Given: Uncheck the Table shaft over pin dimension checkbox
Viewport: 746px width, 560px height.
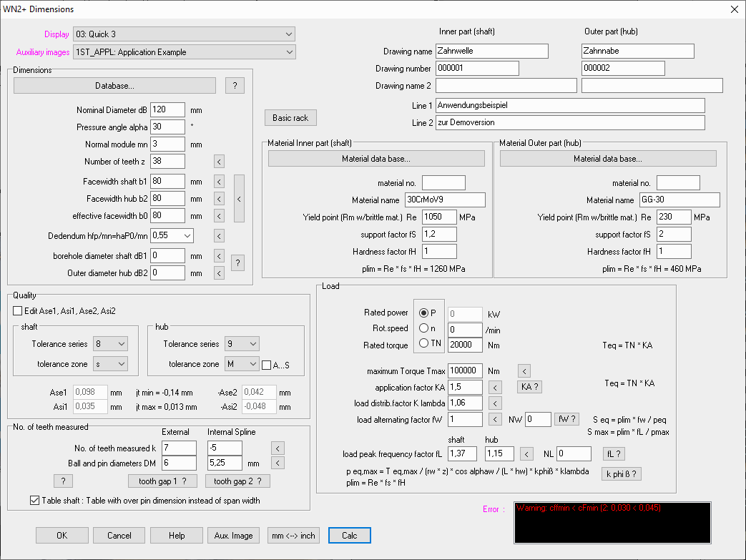Looking at the screenshot, I should tap(35, 501).
